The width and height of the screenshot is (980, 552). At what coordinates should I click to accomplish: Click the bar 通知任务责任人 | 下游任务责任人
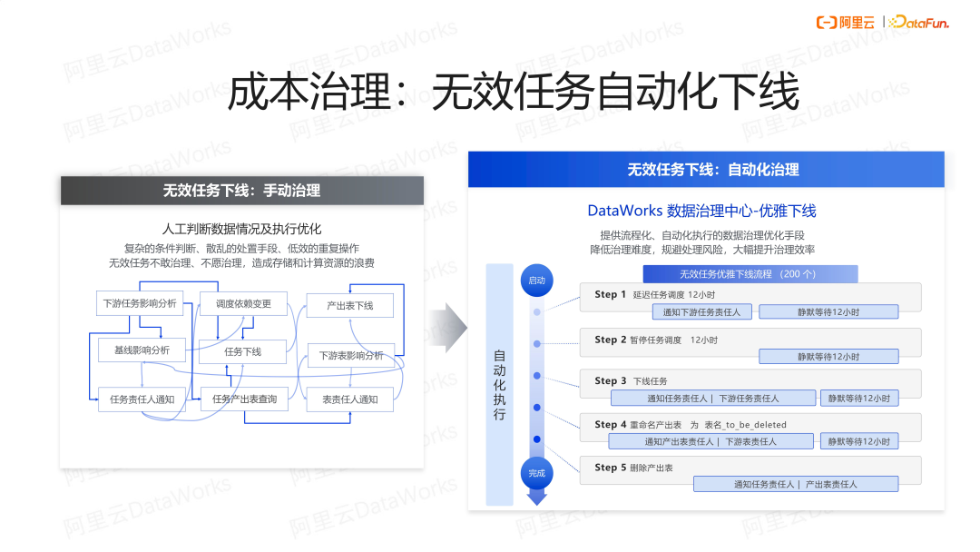pos(712,399)
